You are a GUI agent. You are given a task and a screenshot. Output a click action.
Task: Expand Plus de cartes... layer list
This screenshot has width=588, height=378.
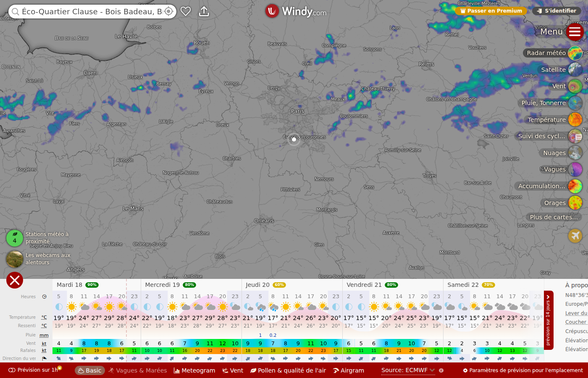(x=554, y=217)
